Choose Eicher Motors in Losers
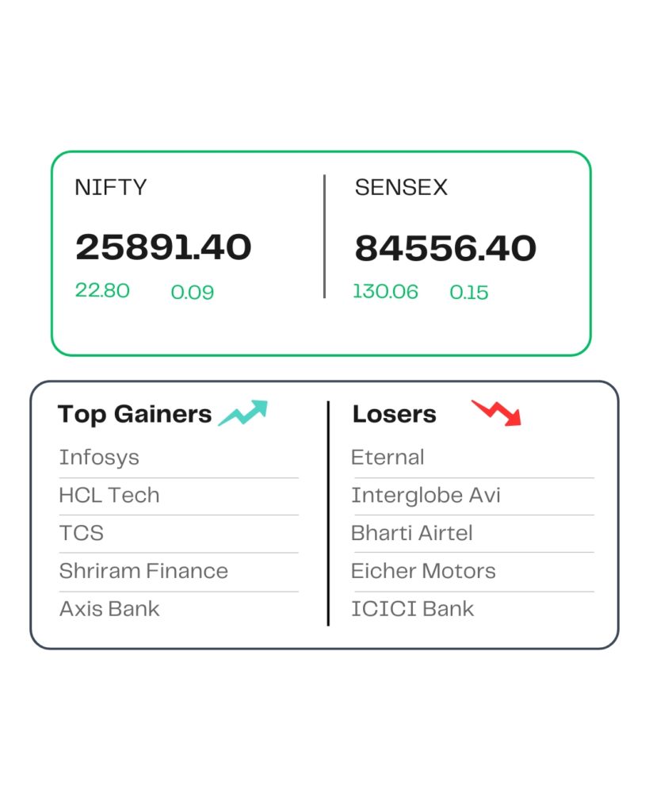 click(423, 571)
